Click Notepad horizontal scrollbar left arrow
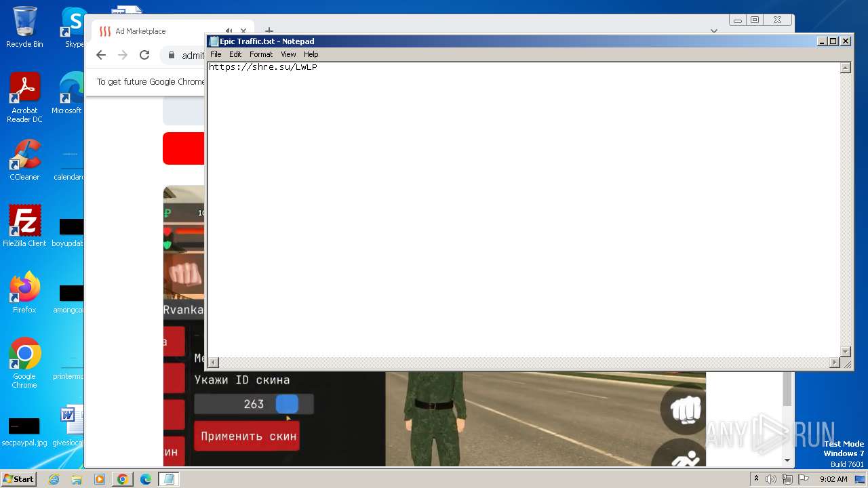Image resolution: width=868 pixels, height=488 pixels. coord(214,363)
